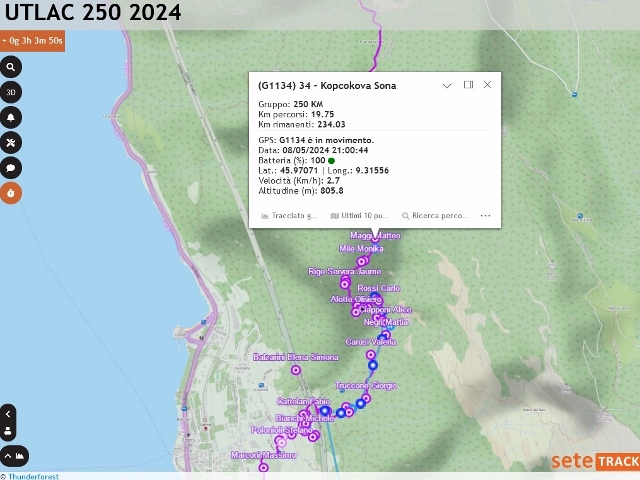Click the orange stopwatch timer icon
This screenshot has height=480, width=640.
click(x=11, y=193)
